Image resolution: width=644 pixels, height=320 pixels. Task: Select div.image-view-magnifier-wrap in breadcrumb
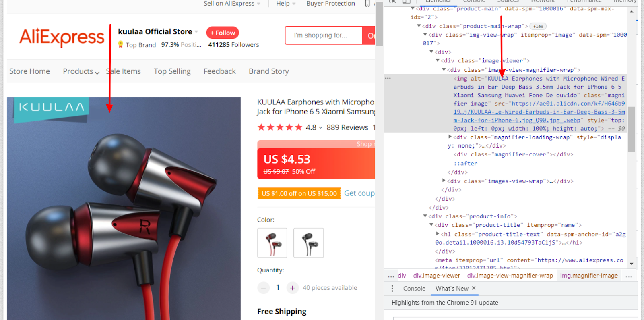click(x=510, y=276)
